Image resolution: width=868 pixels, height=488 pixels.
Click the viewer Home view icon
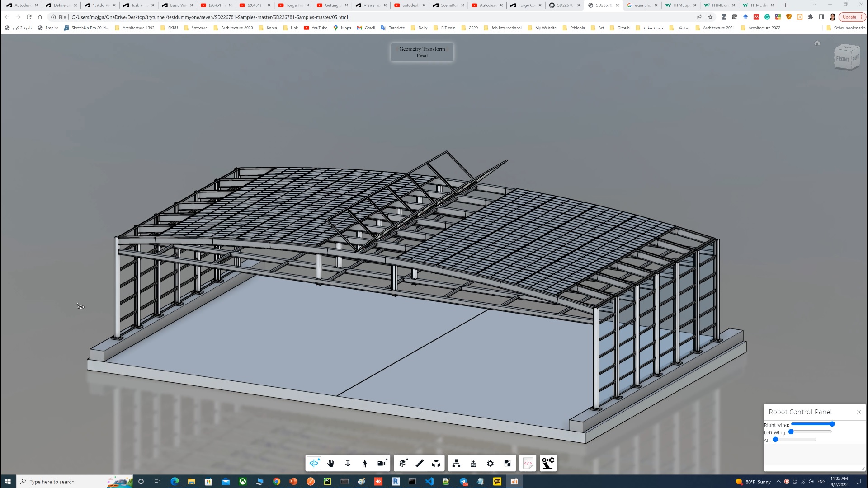point(817,43)
